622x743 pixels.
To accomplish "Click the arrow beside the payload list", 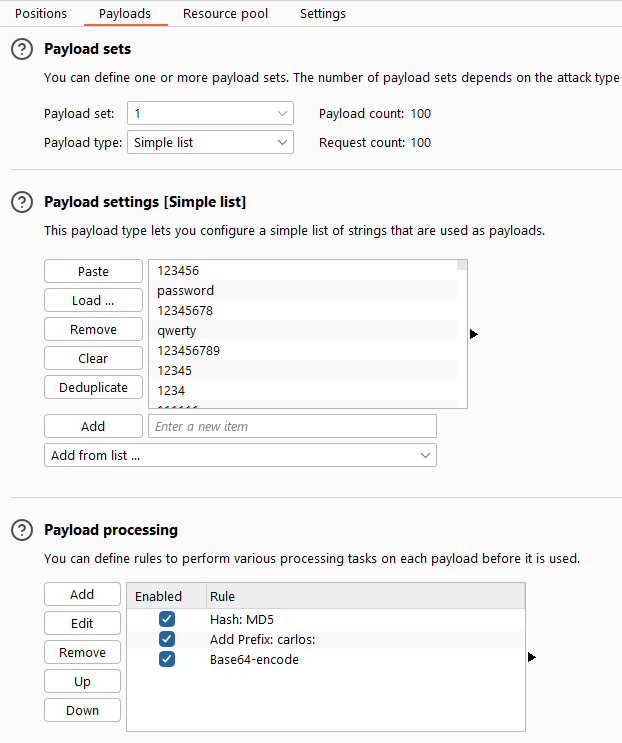I will [473, 334].
